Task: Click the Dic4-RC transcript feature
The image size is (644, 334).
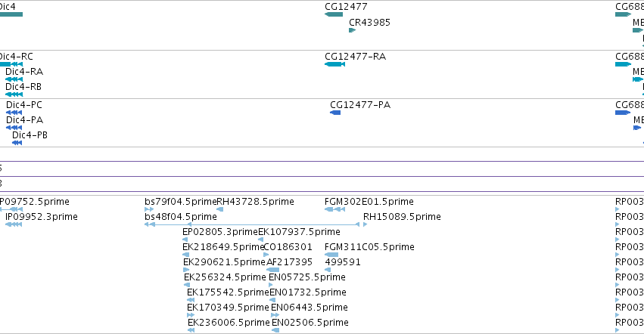Action: click(x=11, y=64)
